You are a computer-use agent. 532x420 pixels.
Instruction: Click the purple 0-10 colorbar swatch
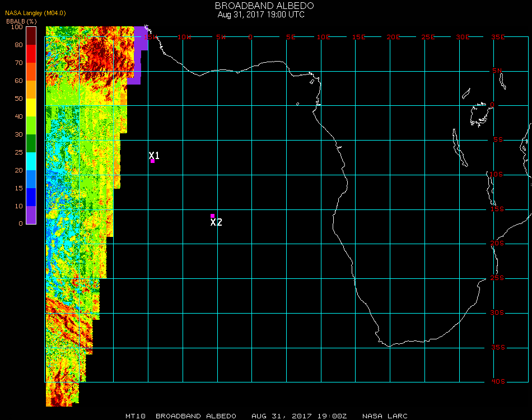[31, 215]
